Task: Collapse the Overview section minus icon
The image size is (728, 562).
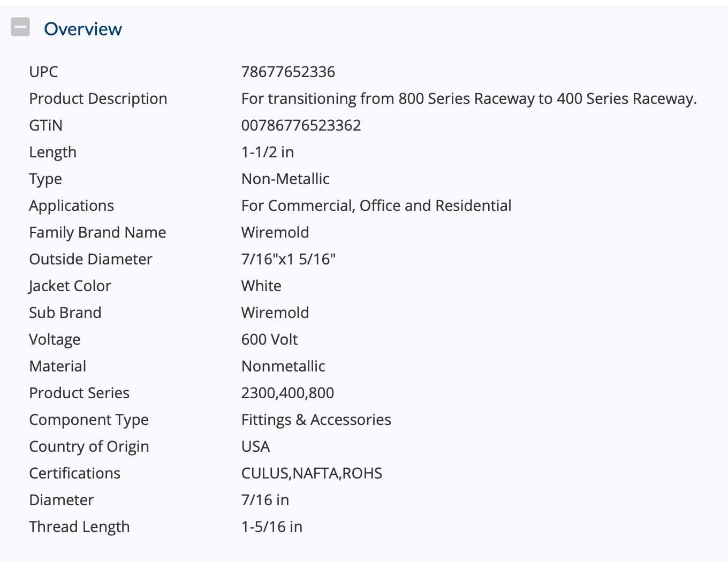Action: (x=20, y=27)
